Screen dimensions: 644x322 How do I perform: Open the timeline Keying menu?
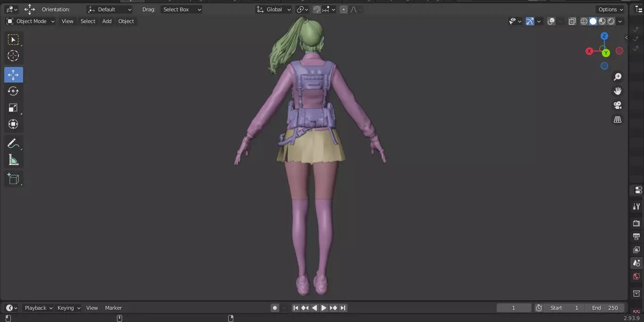[68, 308]
